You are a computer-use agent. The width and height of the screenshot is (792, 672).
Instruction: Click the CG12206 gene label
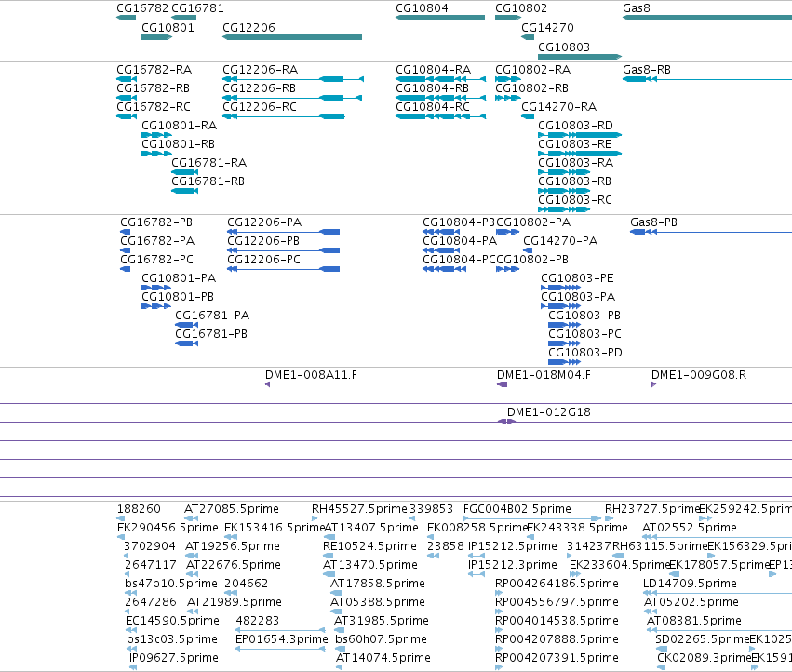[248, 27]
